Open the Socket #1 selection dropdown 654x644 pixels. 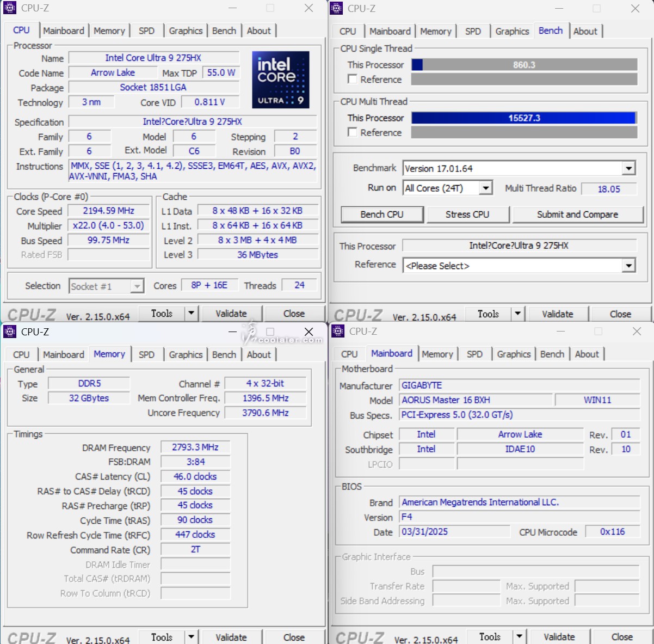pos(137,286)
